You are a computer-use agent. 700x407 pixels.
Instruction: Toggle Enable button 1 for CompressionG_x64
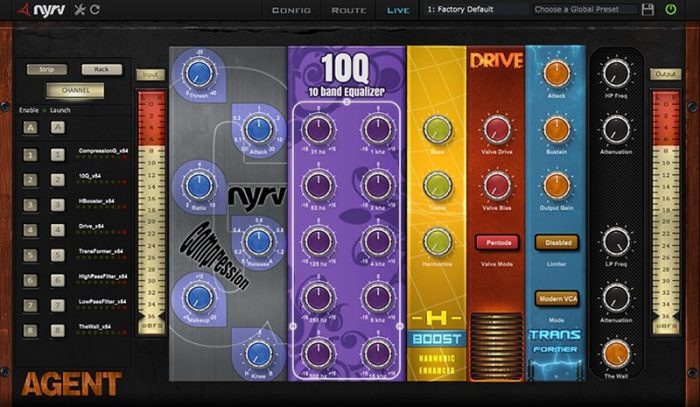pos(31,154)
